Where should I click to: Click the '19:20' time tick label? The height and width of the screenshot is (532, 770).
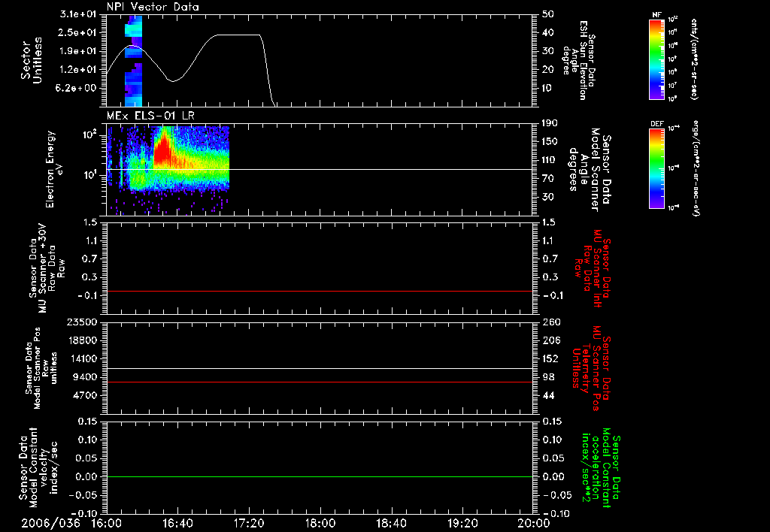tap(462, 523)
